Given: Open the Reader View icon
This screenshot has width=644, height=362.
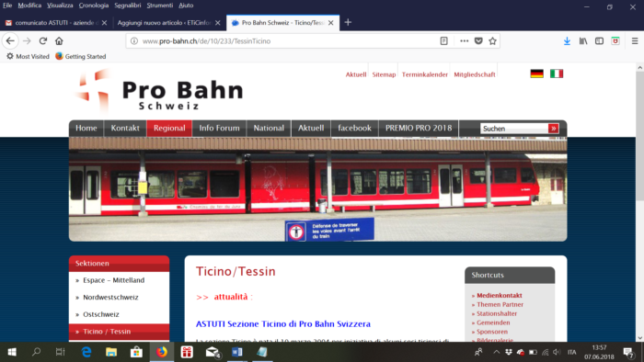Looking at the screenshot, I should [444, 41].
